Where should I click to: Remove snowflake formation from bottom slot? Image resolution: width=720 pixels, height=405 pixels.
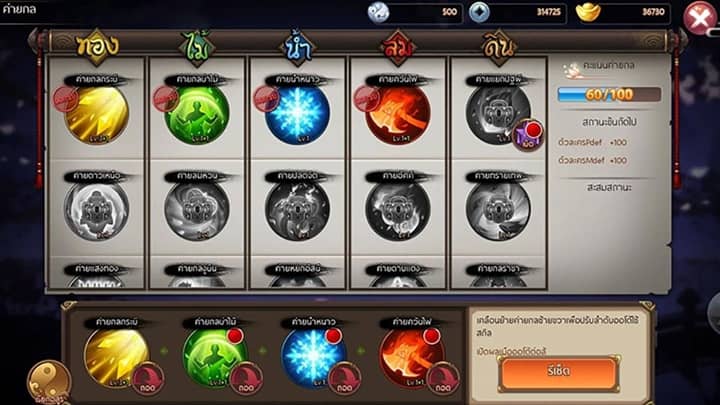coord(344,378)
